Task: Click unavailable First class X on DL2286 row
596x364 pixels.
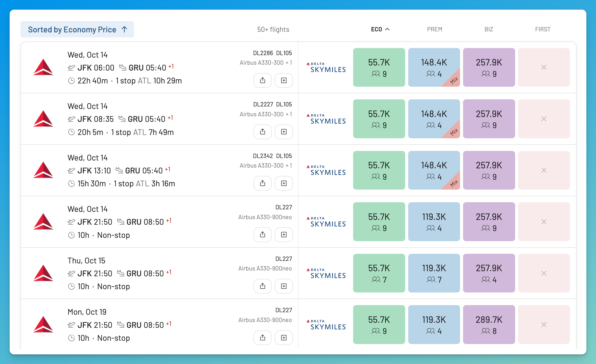Action: 544,67
